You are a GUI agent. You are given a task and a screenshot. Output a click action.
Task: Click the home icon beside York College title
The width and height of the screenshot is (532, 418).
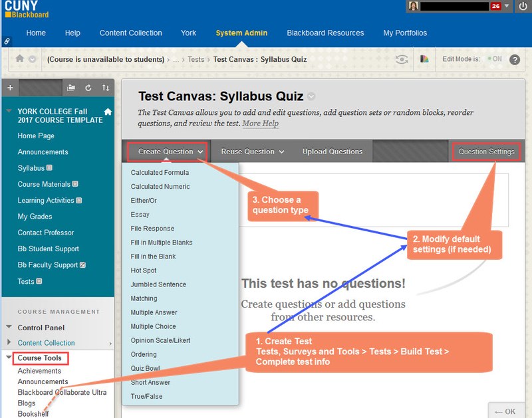108,112
